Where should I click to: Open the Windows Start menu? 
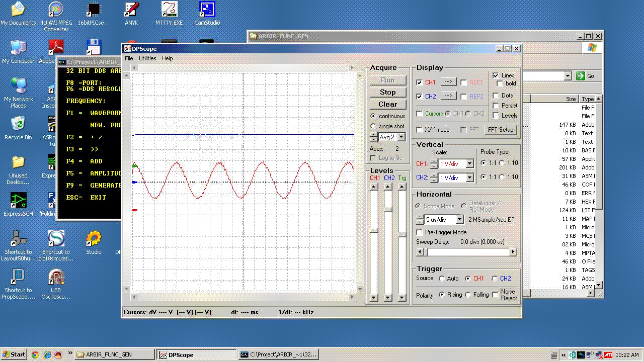coord(14,354)
